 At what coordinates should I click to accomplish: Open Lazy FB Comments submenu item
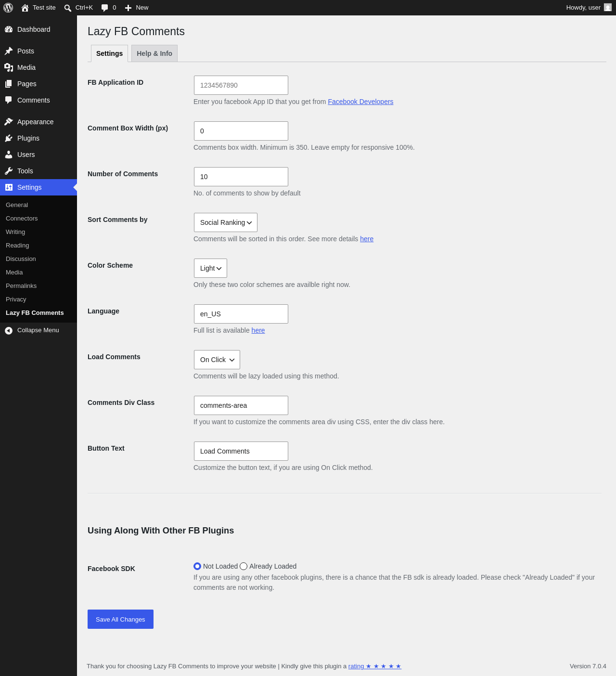coord(35,313)
